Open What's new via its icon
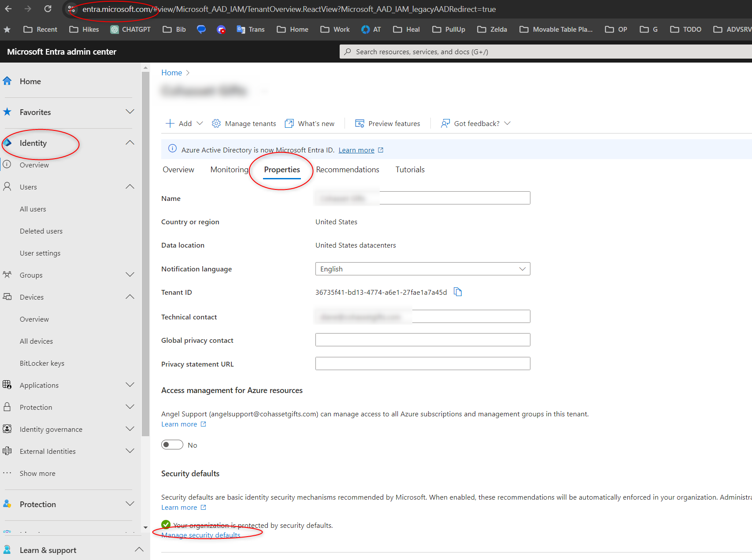The image size is (752, 560). (289, 123)
